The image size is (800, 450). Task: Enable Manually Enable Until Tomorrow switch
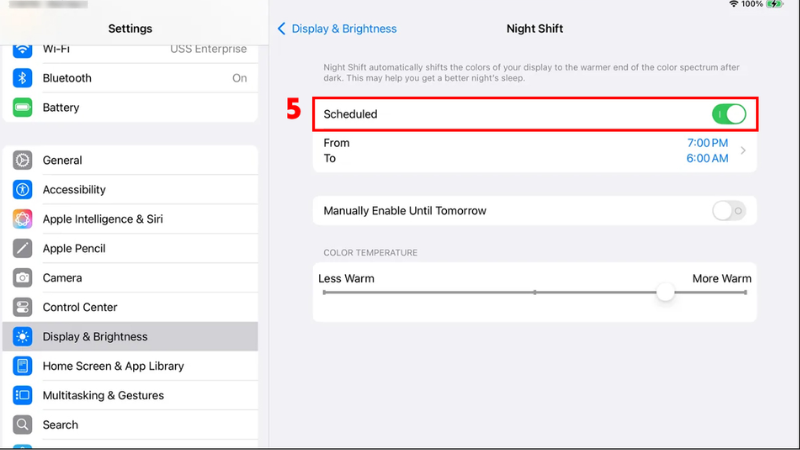point(729,211)
